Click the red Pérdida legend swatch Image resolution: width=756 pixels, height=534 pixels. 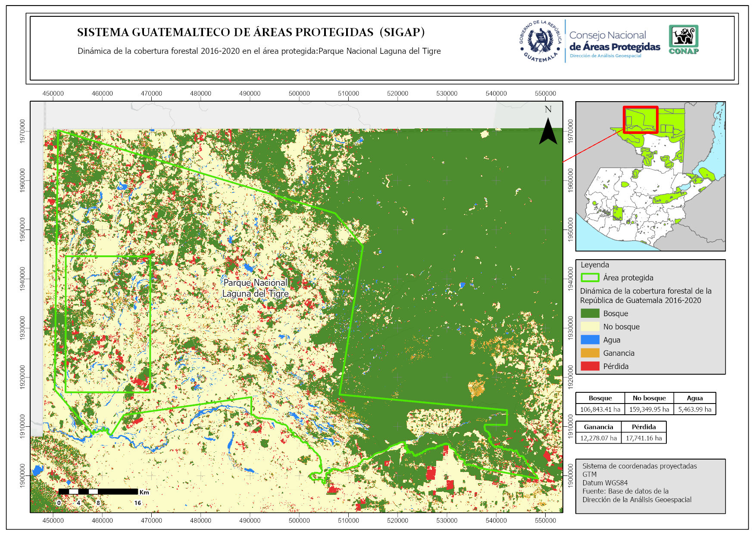pos(590,366)
